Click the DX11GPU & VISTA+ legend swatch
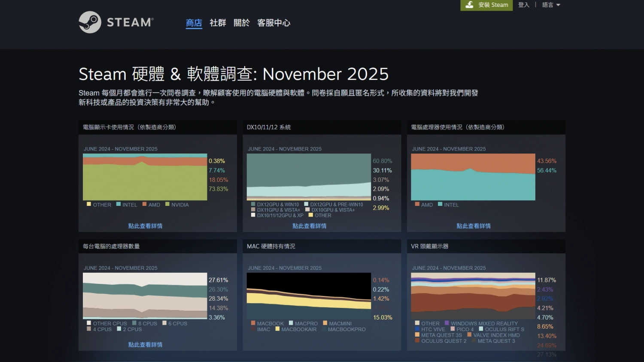 (253, 210)
